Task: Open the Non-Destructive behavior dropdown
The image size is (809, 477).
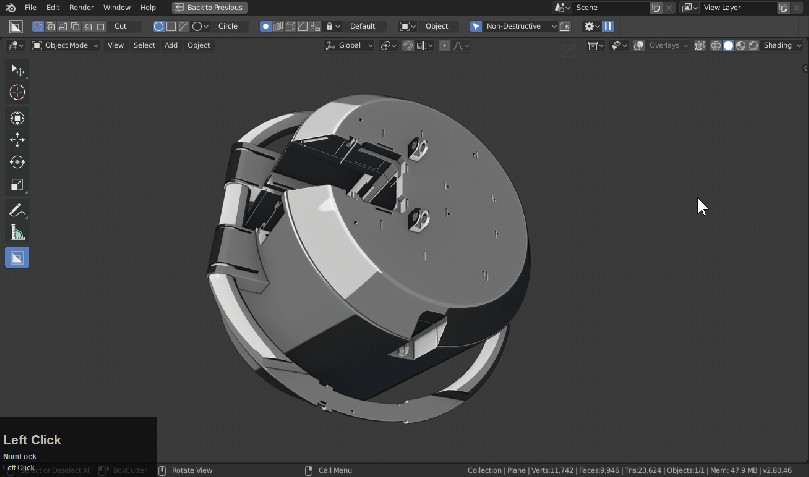Action: point(514,26)
